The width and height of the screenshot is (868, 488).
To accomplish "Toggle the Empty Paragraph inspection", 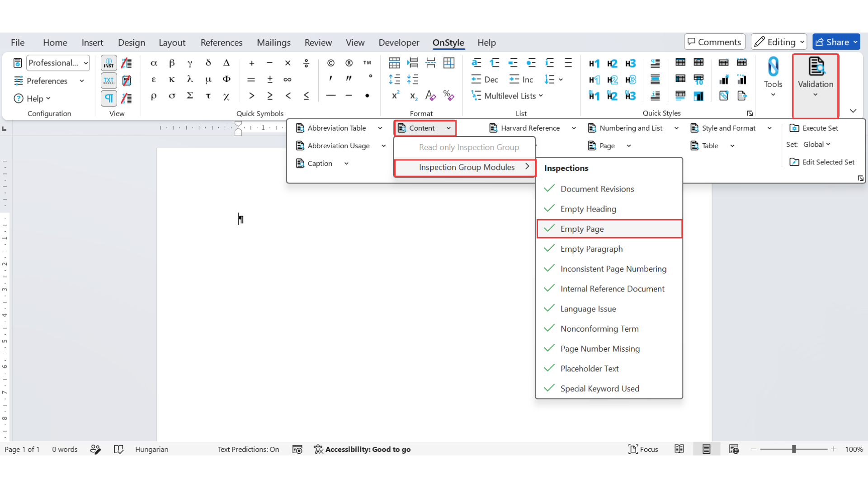I will (609, 249).
